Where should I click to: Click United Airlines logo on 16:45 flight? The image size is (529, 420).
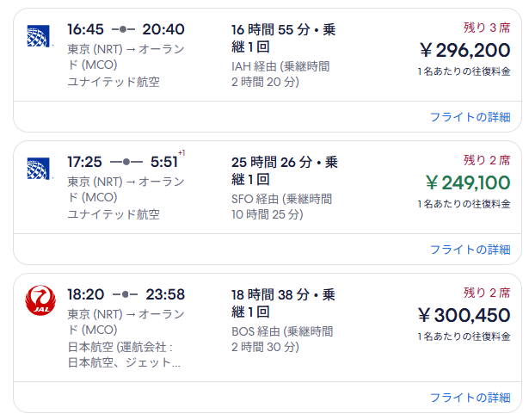point(39,36)
